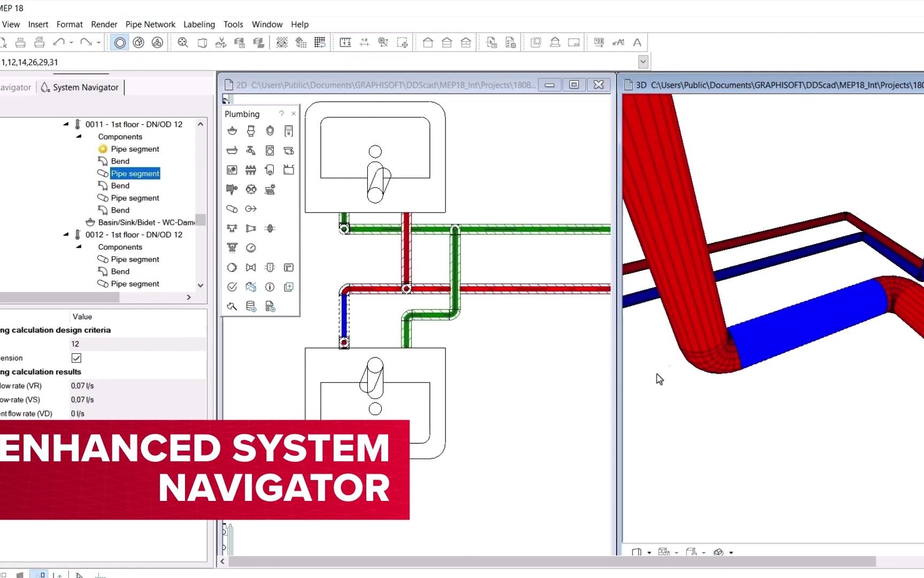
Task: Open the Labeling menu
Action: (199, 25)
